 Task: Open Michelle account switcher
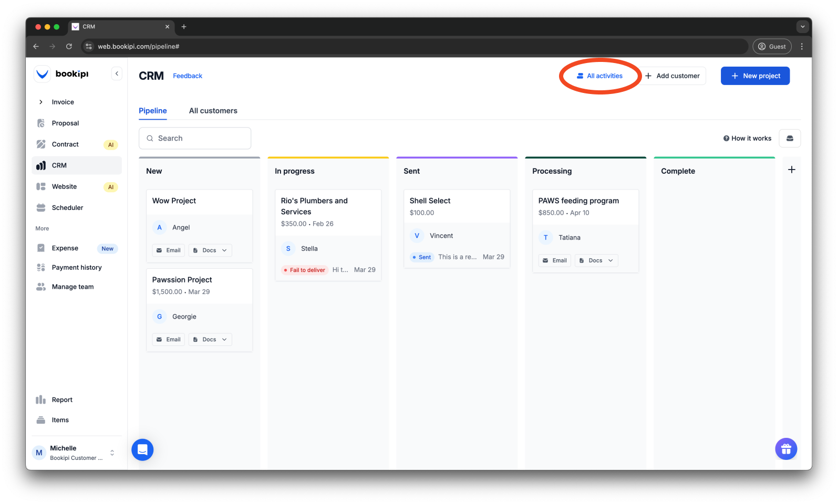(77, 453)
